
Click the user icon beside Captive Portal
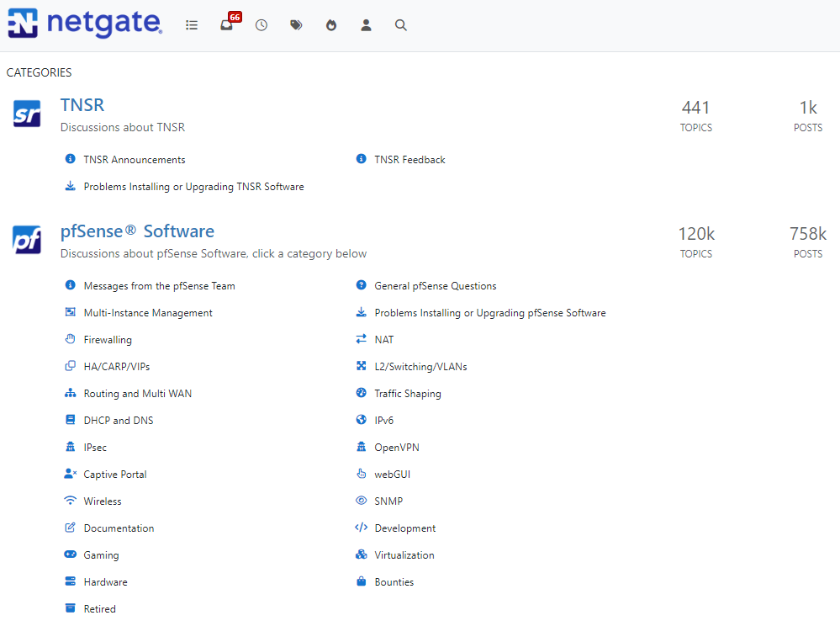point(70,473)
